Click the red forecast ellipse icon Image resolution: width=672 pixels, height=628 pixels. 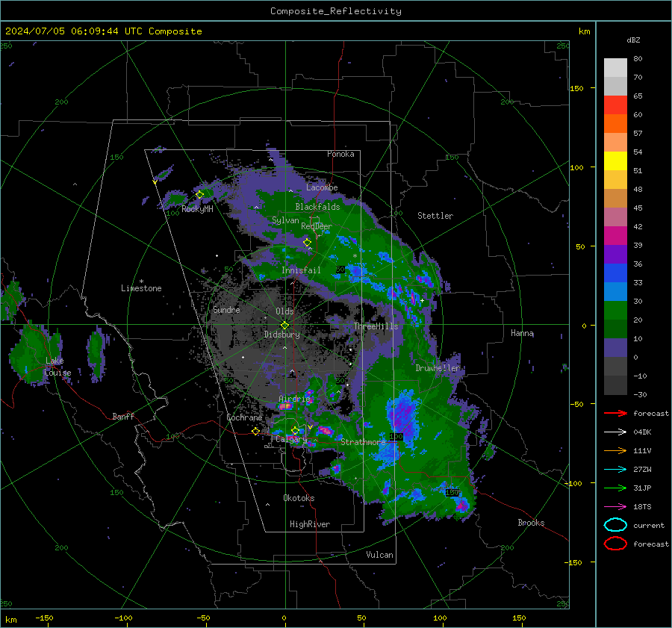pos(615,544)
